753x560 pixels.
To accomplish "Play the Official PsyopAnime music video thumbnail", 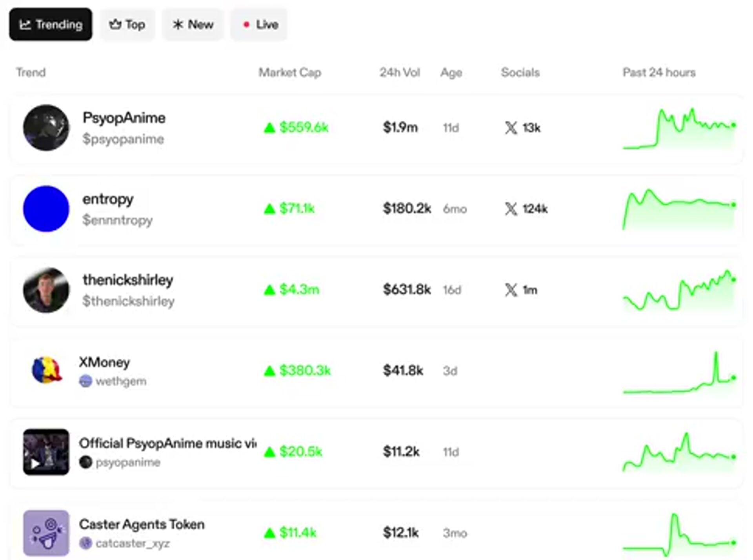I will pyautogui.click(x=46, y=452).
